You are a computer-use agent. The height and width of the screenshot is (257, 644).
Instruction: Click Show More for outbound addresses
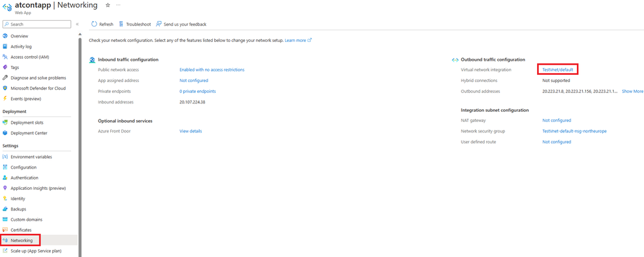(x=632, y=91)
